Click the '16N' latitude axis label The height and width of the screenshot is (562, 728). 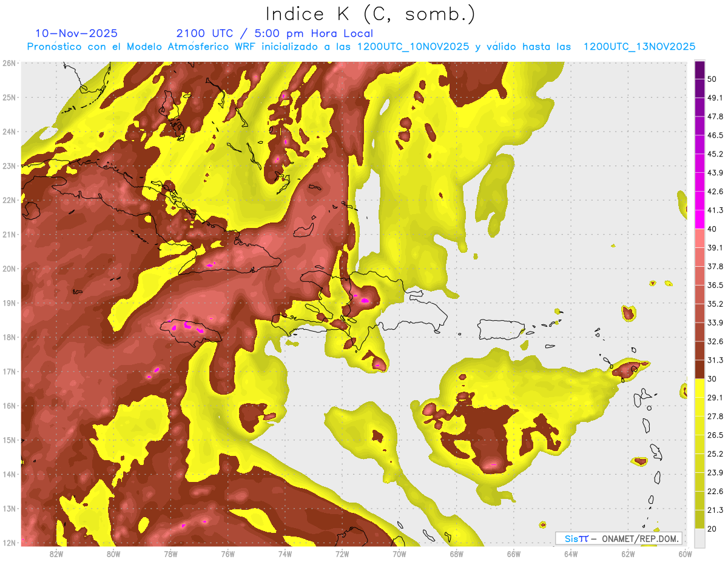pos(9,406)
